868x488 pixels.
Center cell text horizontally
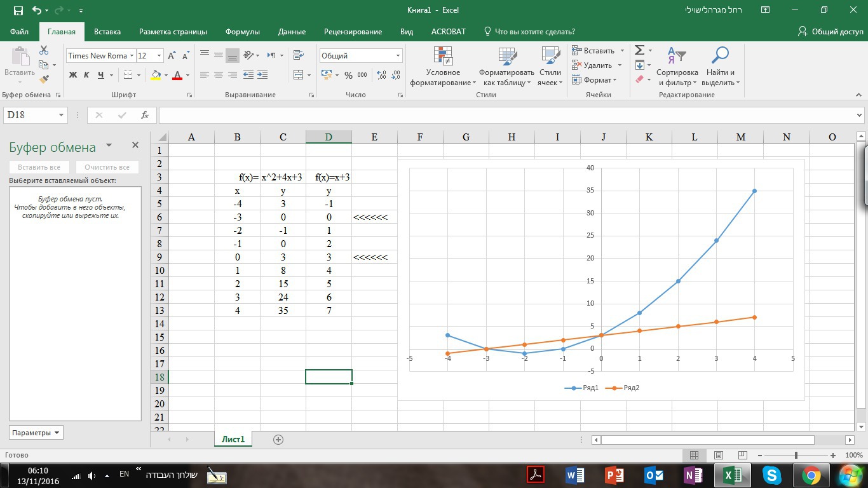(x=219, y=75)
